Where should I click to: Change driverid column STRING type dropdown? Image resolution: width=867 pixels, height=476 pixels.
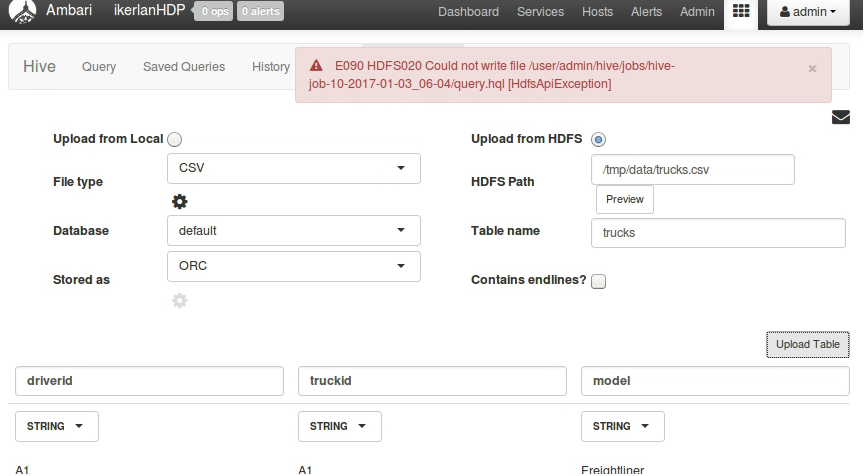tap(56, 426)
